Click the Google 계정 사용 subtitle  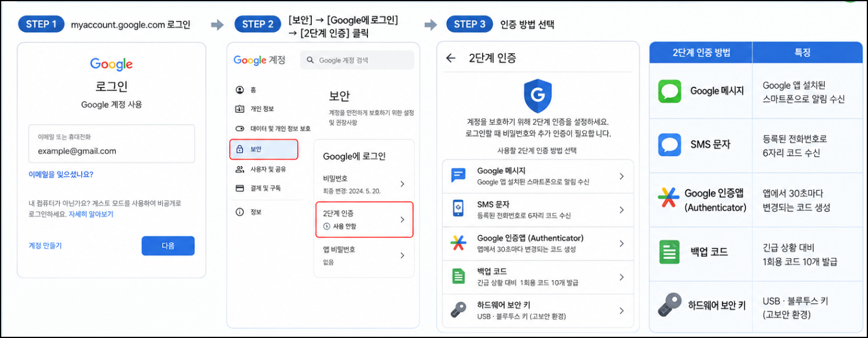[x=112, y=105]
